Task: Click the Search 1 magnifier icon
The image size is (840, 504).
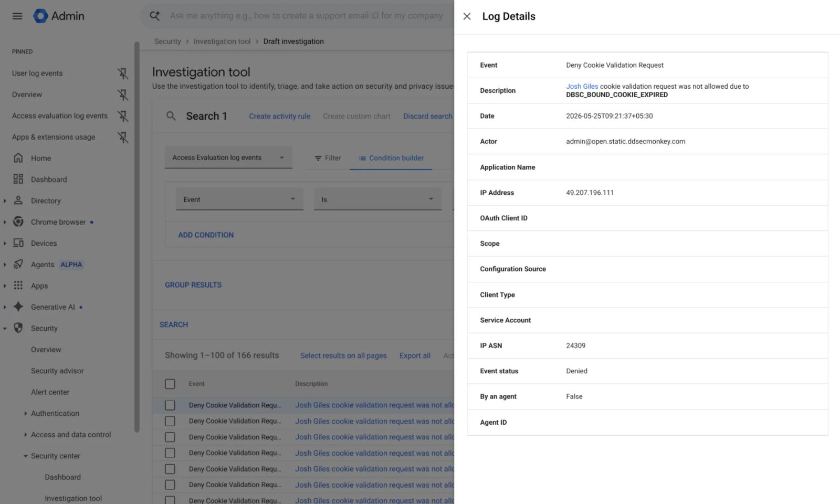Action: [171, 116]
